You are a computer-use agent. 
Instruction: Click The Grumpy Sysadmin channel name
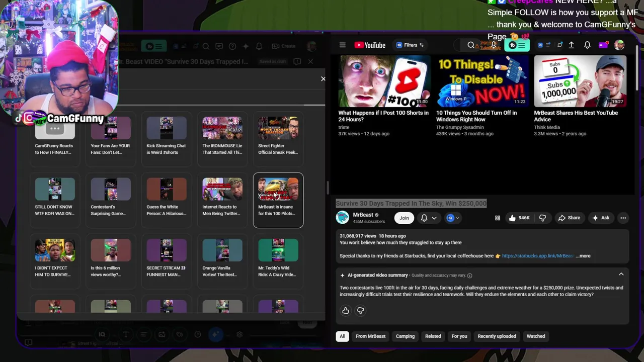pos(459,127)
